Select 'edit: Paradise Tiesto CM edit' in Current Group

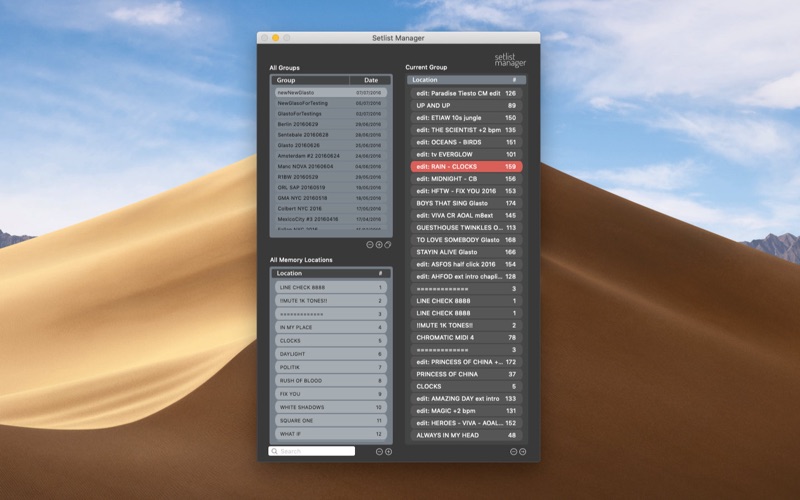(x=466, y=93)
